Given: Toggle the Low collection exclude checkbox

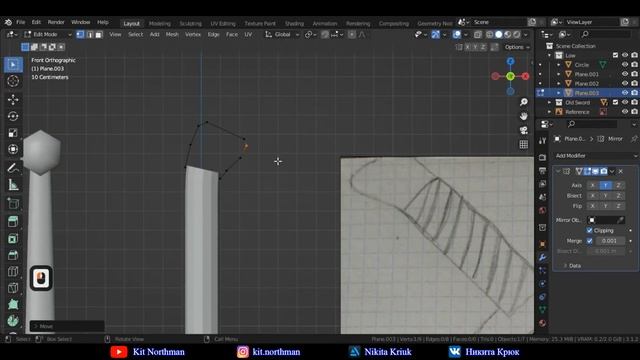Looking at the screenshot, I should click(615, 55).
